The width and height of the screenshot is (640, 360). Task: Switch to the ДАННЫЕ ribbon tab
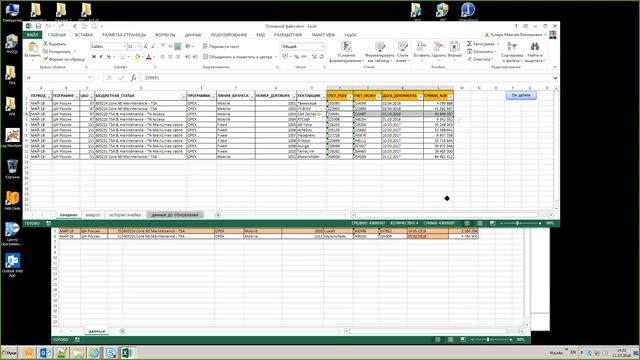pyautogui.click(x=193, y=35)
